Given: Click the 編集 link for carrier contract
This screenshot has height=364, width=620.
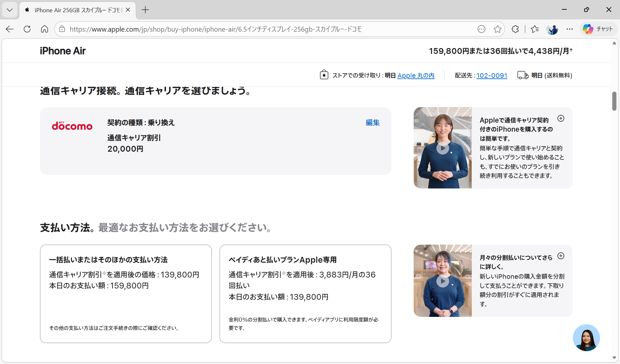Looking at the screenshot, I should click(372, 123).
